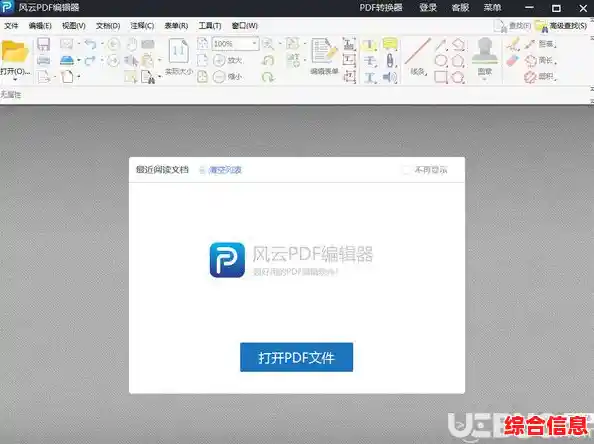Expand the arrow beneath the Stamp tool

pos(485,80)
